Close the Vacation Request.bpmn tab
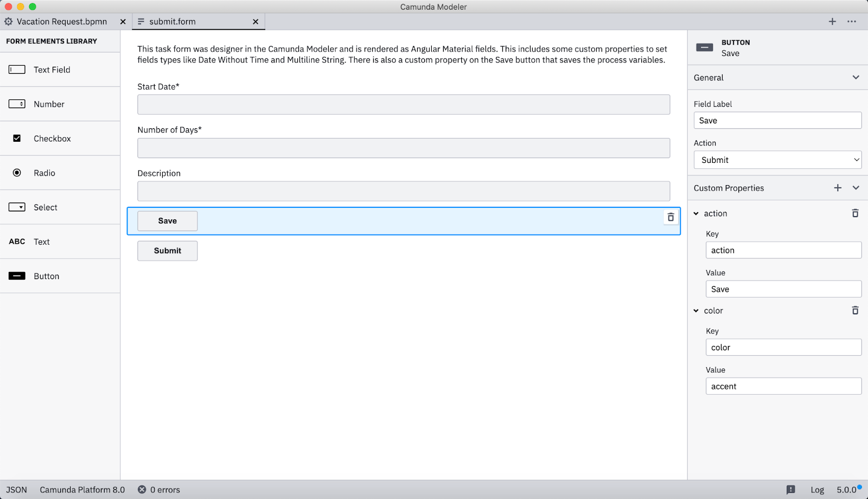The height and width of the screenshot is (499, 868). tap(123, 22)
